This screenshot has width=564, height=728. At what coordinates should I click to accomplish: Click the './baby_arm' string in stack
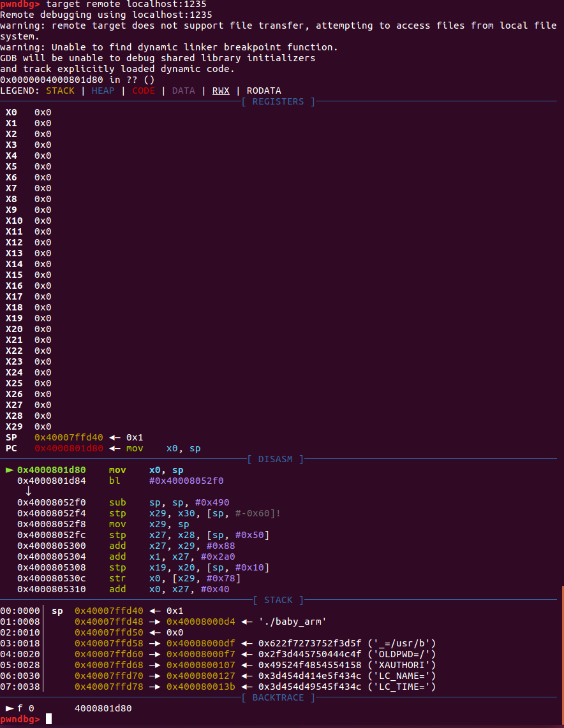point(293,622)
